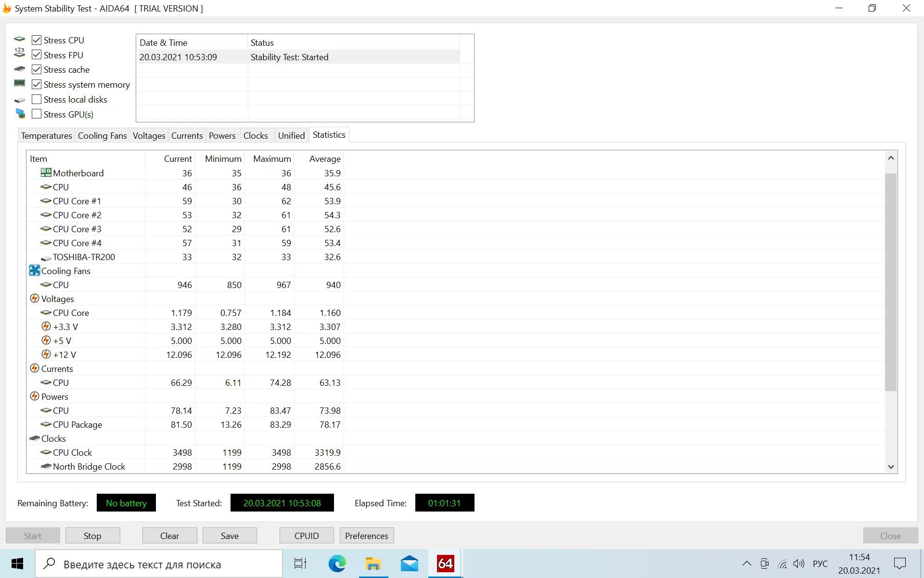Viewport: 924px width, 578px height.
Task: Click the Cooling Fans section fan icon
Action: [34, 271]
